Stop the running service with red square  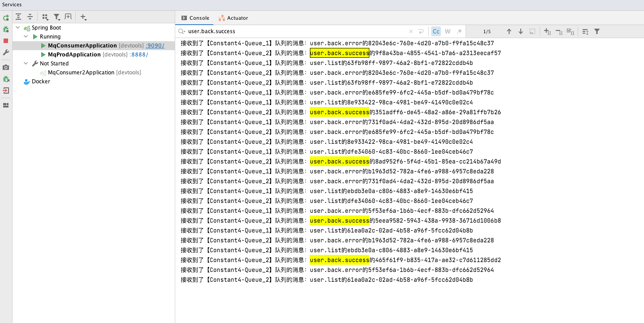pos(6,41)
